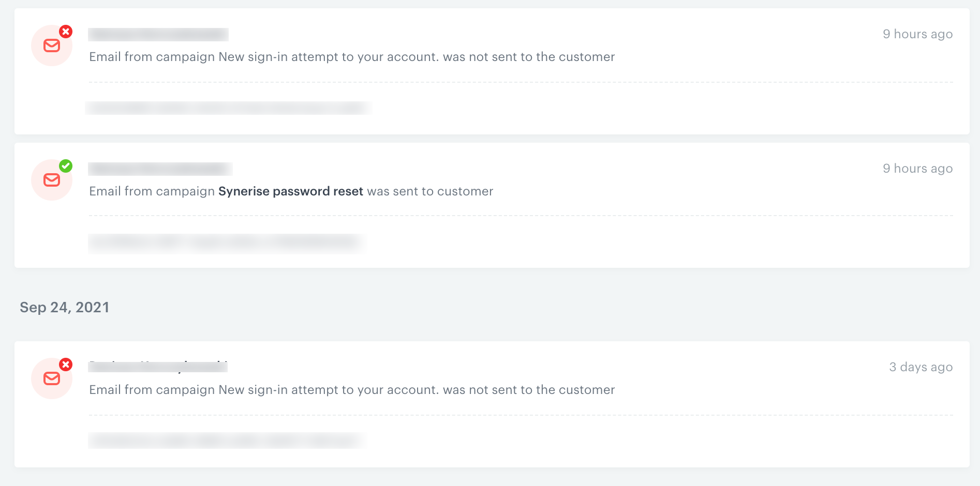Open the Synerise password reset campaign link
The height and width of the screenshot is (486, 980).
(290, 191)
